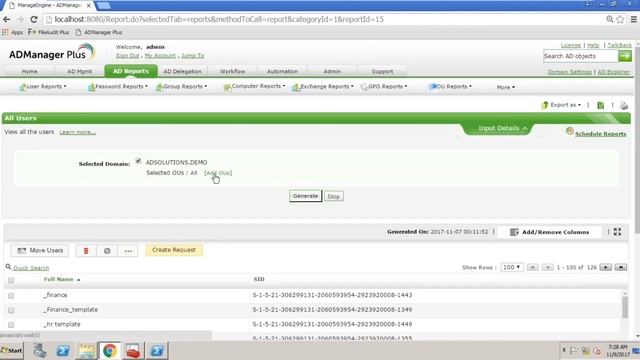Click the browser address bar
This screenshot has width=640, height=360.
click(322, 19)
